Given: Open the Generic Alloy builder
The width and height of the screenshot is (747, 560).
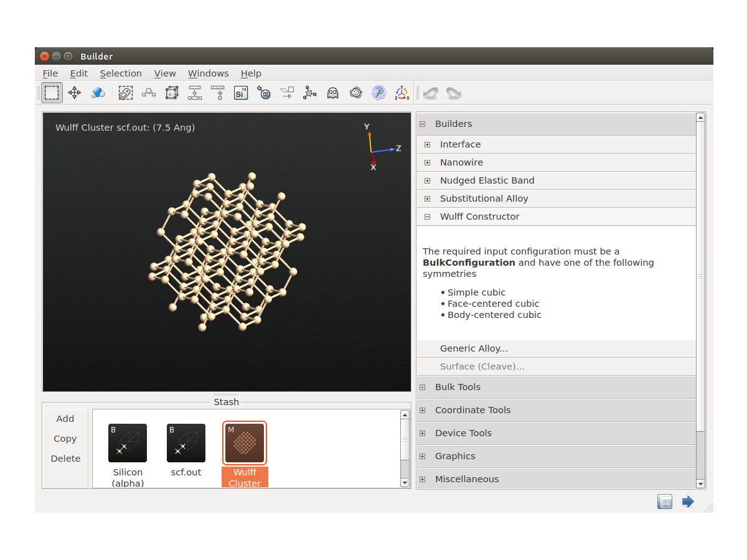Looking at the screenshot, I should pos(474,348).
